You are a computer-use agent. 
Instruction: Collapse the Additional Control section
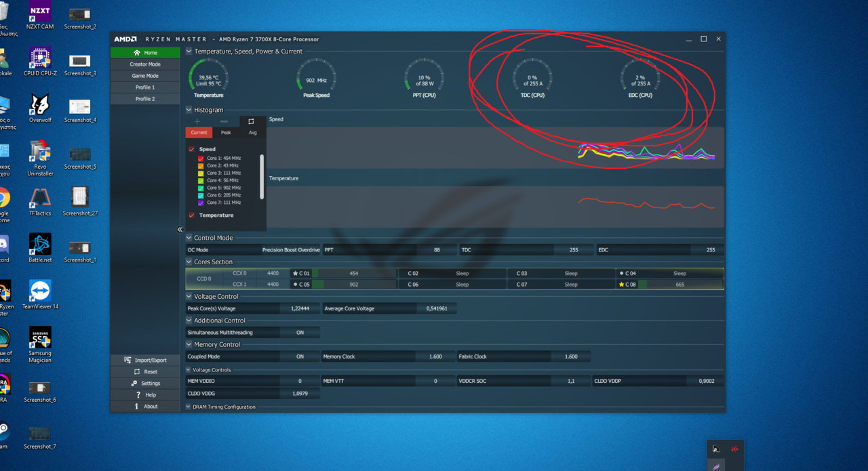(x=189, y=321)
